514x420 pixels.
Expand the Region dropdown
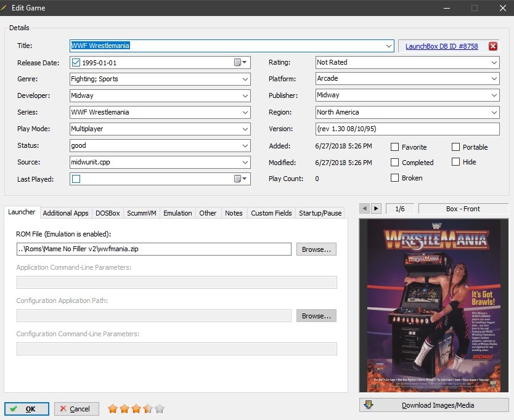(494, 112)
